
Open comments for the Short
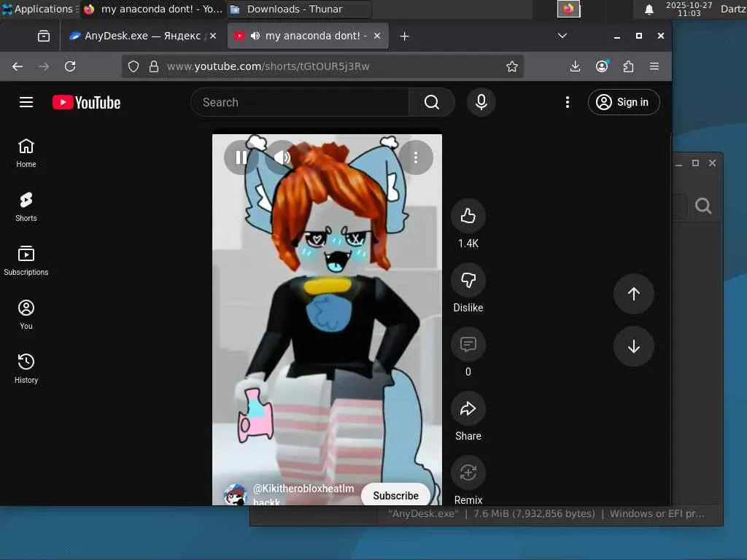pos(468,344)
